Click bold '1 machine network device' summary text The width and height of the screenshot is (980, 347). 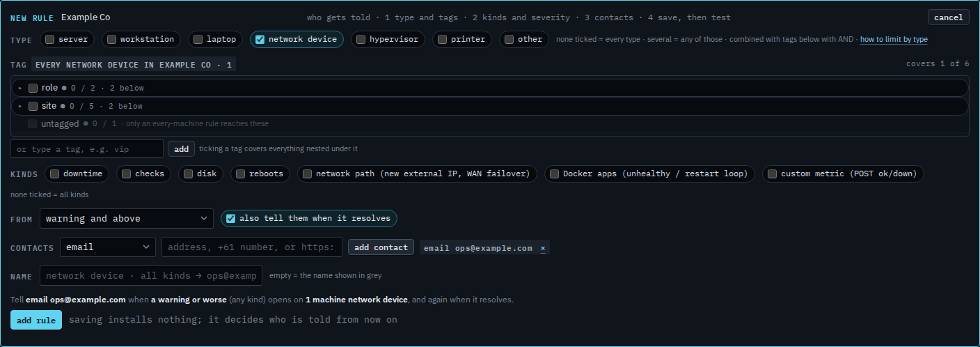click(x=356, y=300)
